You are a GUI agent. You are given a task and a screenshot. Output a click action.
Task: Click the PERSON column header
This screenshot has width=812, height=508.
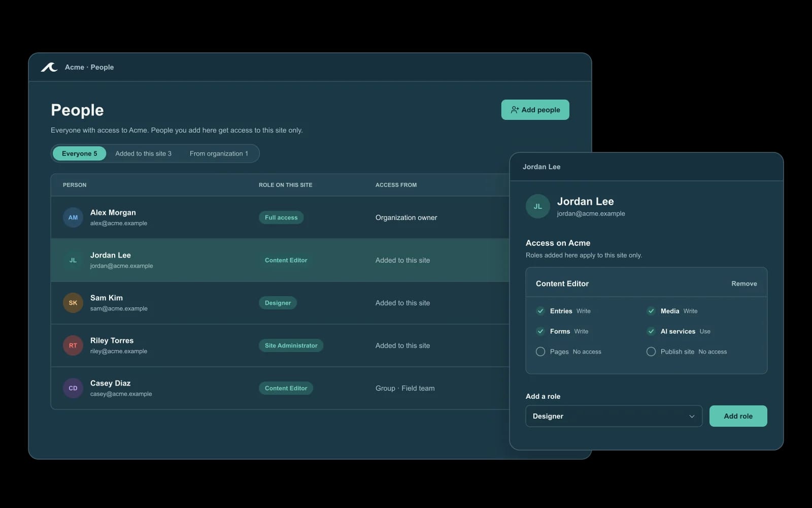(x=75, y=185)
